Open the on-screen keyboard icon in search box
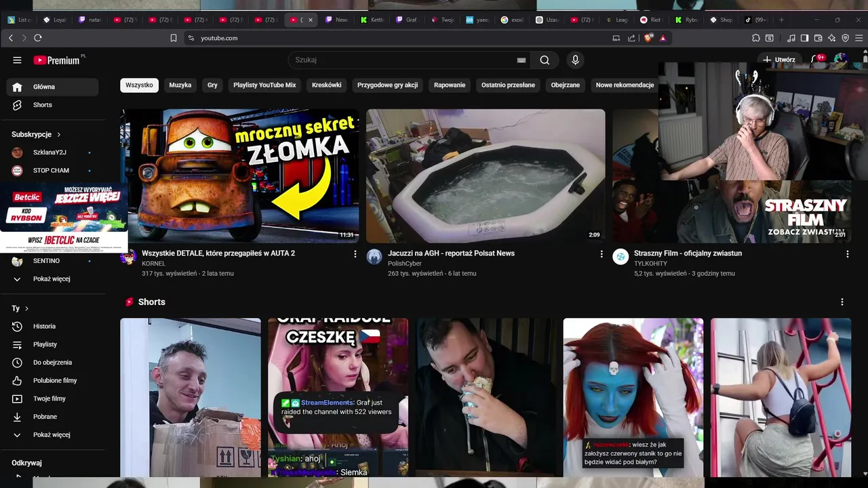Screen dimensions: 868x488 [521, 60]
